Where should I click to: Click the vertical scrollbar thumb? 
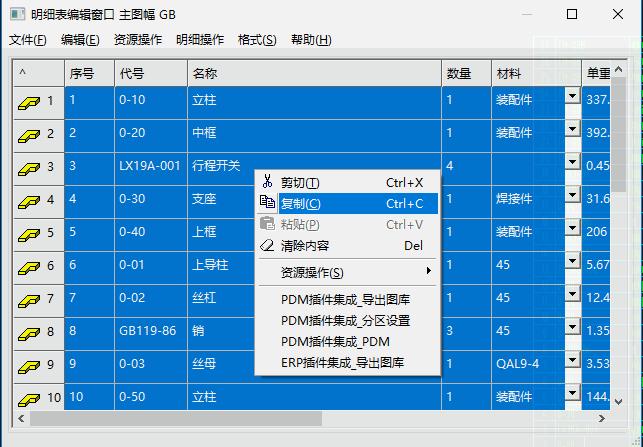tap(619, 135)
